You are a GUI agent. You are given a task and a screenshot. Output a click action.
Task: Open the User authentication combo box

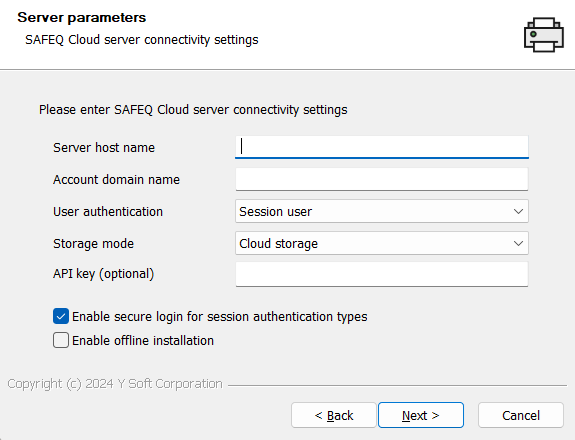click(x=382, y=211)
